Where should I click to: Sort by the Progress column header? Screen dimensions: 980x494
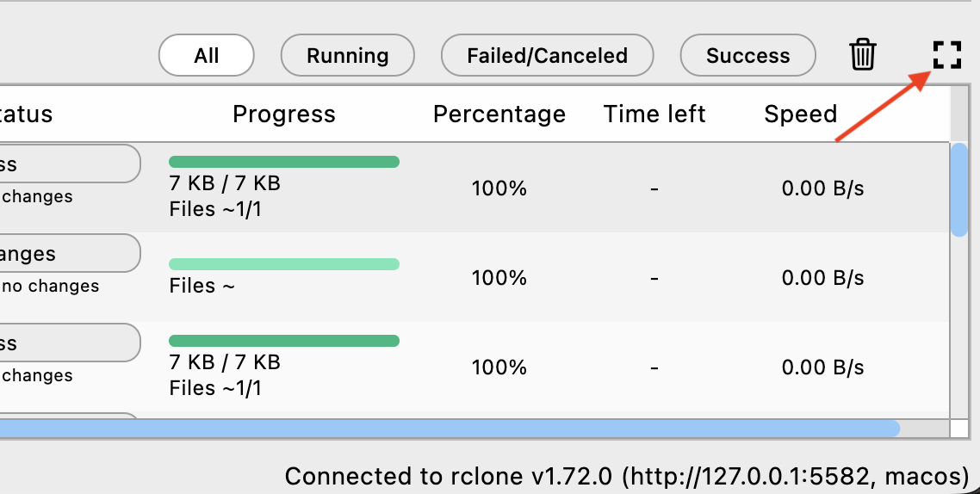pyautogui.click(x=284, y=114)
